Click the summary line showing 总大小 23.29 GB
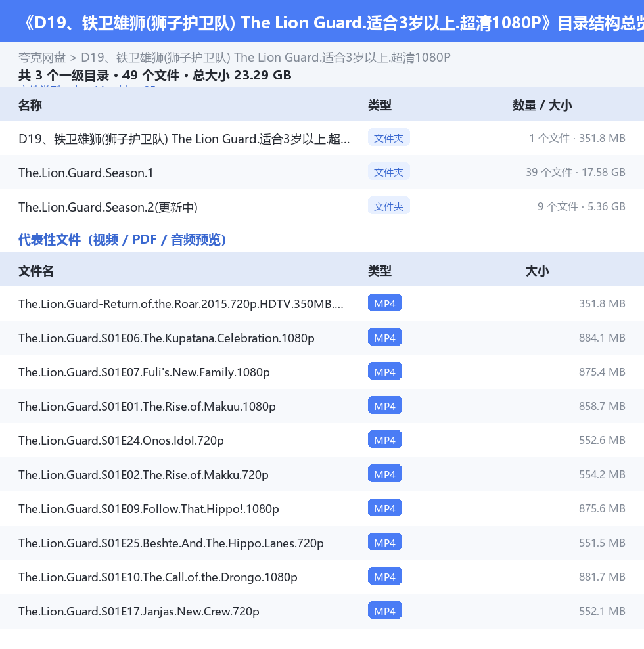 tap(155, 76)
